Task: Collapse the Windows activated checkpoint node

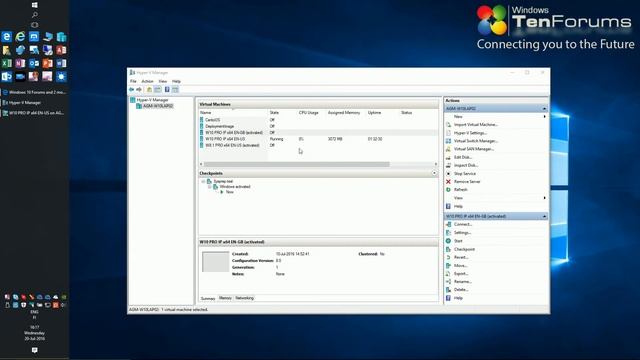Action: click(x=210, y=187)
